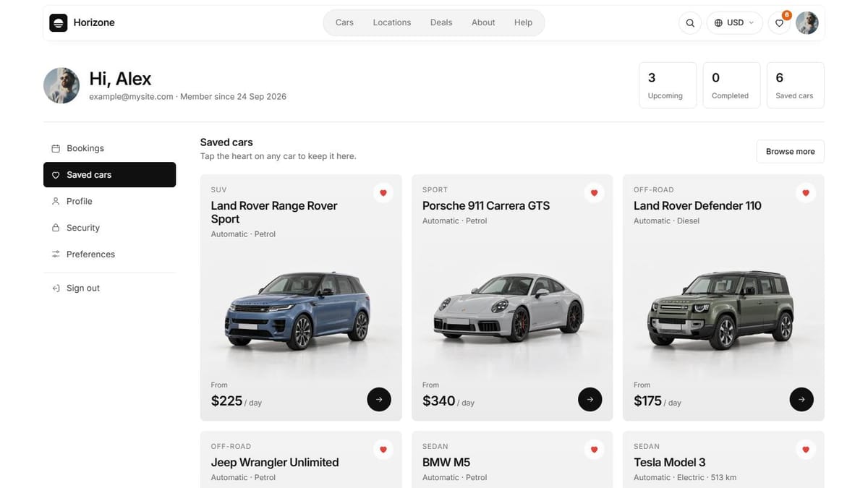Click the Upcoming stat card
Image resolution: width=868 pixels, height=488 pixels.
click(x=668, y=85)
